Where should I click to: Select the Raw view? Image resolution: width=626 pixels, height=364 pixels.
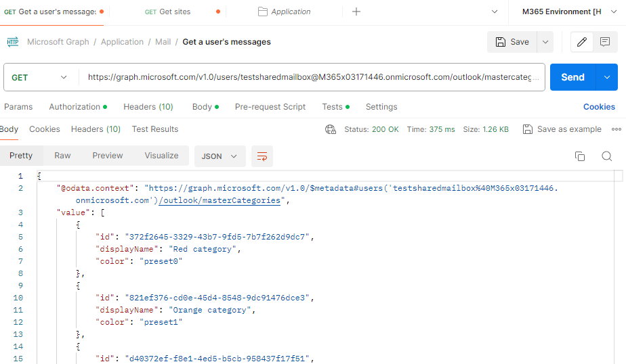click(63, 156)
